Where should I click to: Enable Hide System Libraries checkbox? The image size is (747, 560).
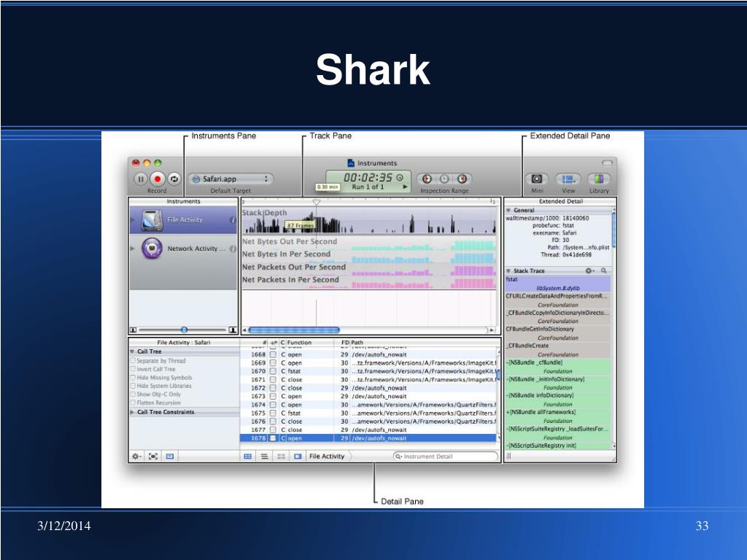point(133,386)
